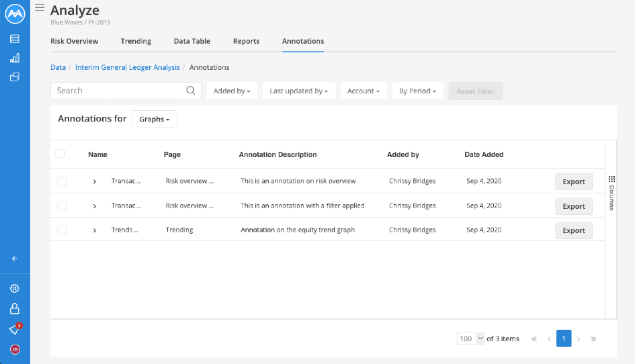The height and width of the screenshot is (364, 635).
Task: Sort by the Added by column header
Action: tap(403, 154)
